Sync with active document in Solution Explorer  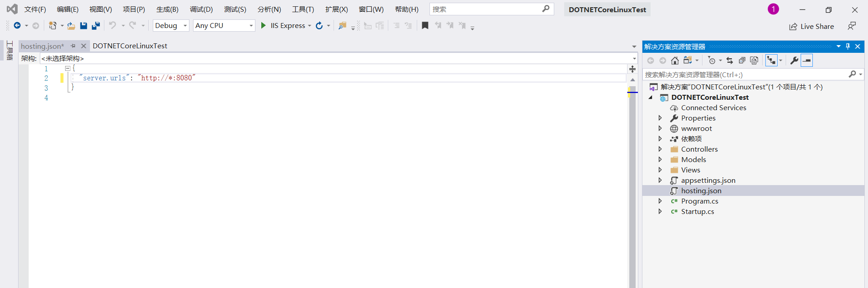click(x=730, y=60)
